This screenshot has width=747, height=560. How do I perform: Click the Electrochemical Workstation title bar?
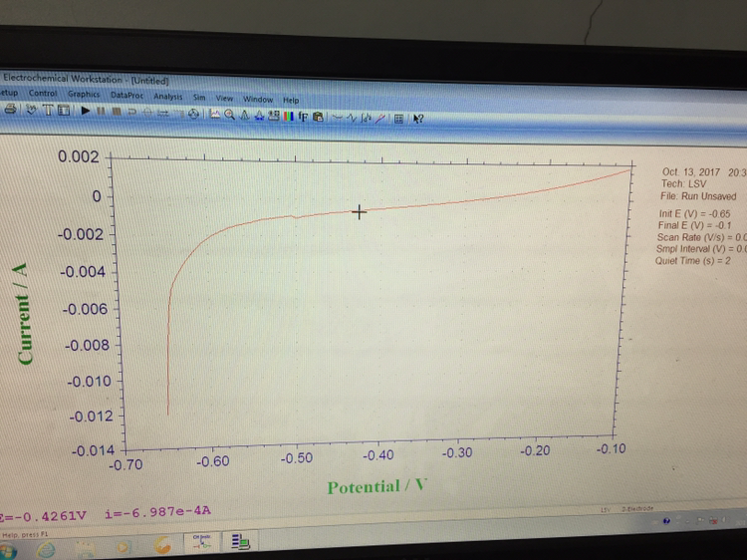point(86,80)
